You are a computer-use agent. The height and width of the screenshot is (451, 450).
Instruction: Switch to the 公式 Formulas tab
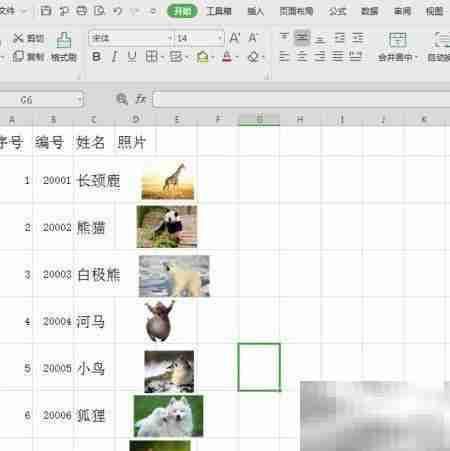338,11
